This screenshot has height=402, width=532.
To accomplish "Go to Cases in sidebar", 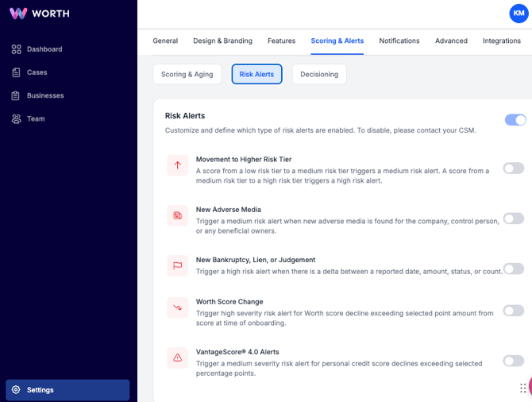I will (x=37, y=72).
